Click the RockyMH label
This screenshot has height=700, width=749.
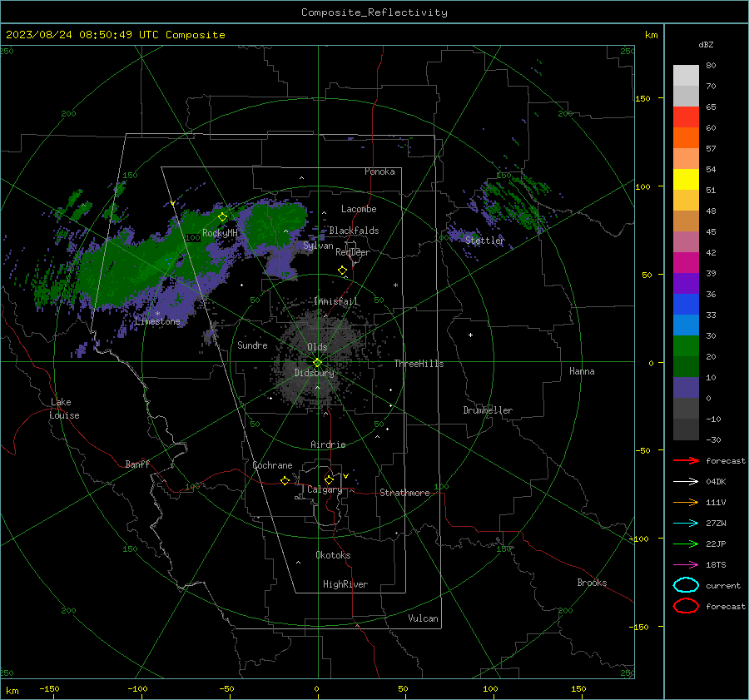(x=220, y=233)
